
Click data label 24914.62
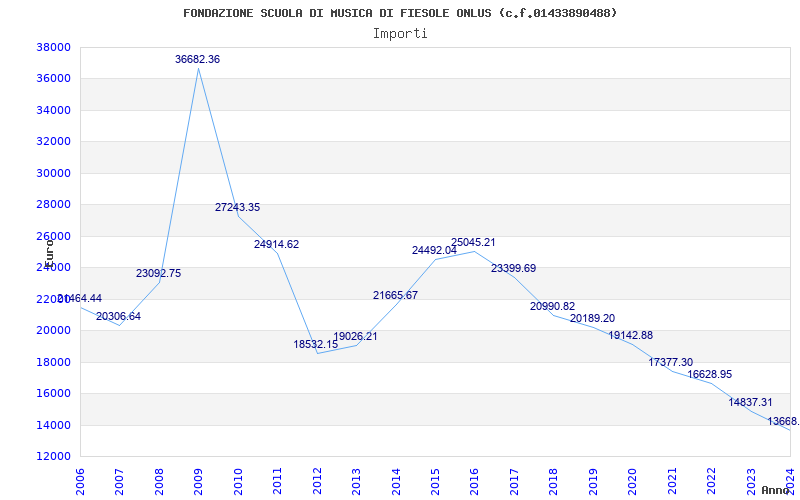point(277,244)
